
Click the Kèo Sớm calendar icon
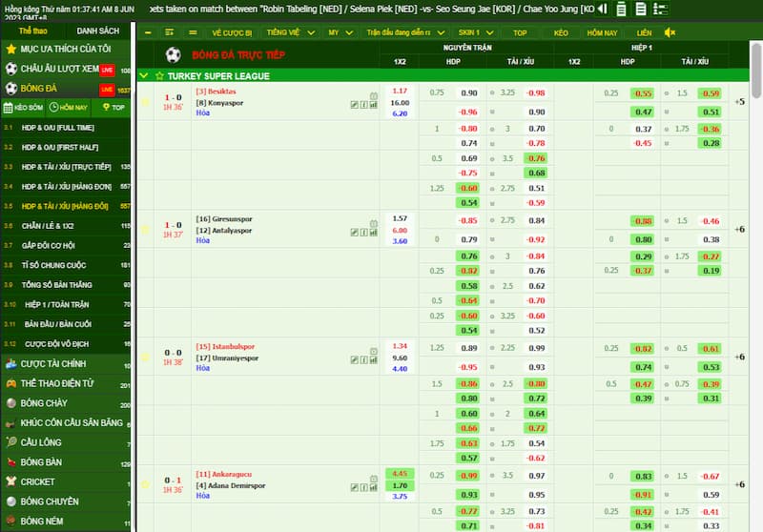tap(9, 108)
